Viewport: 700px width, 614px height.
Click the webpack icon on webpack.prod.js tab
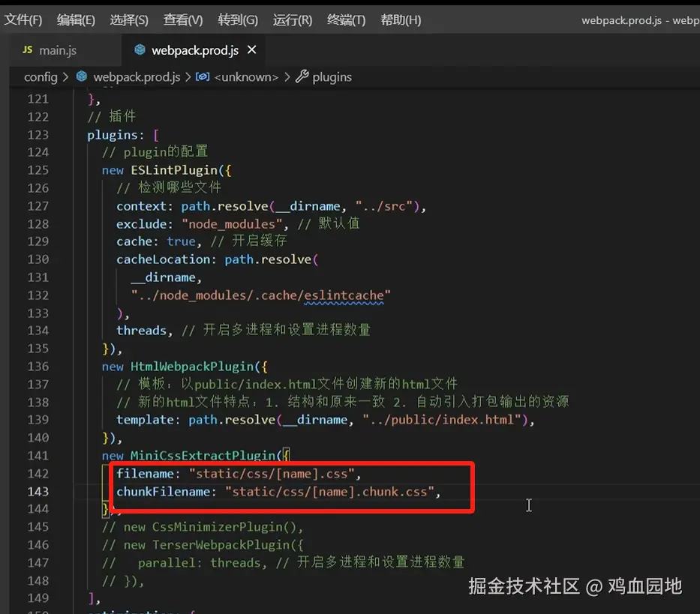(x=140, y=49)
